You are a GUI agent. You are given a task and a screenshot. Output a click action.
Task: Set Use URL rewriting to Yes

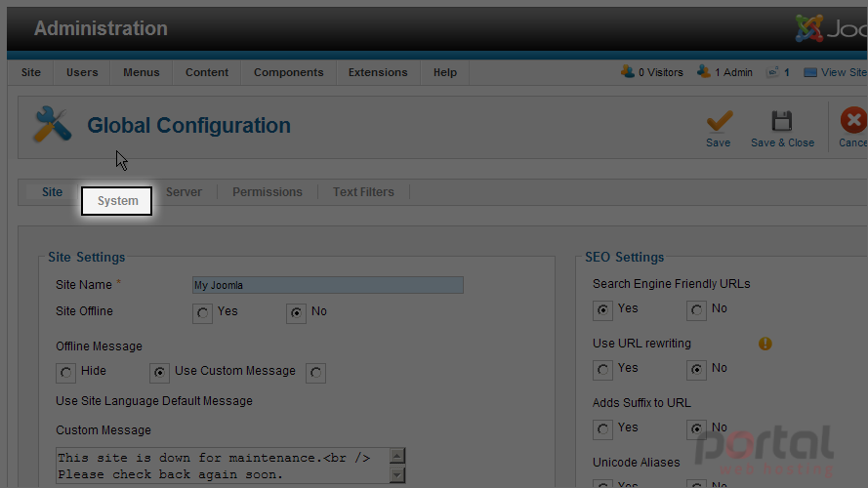pyautogui.click(x=602, y=370)
